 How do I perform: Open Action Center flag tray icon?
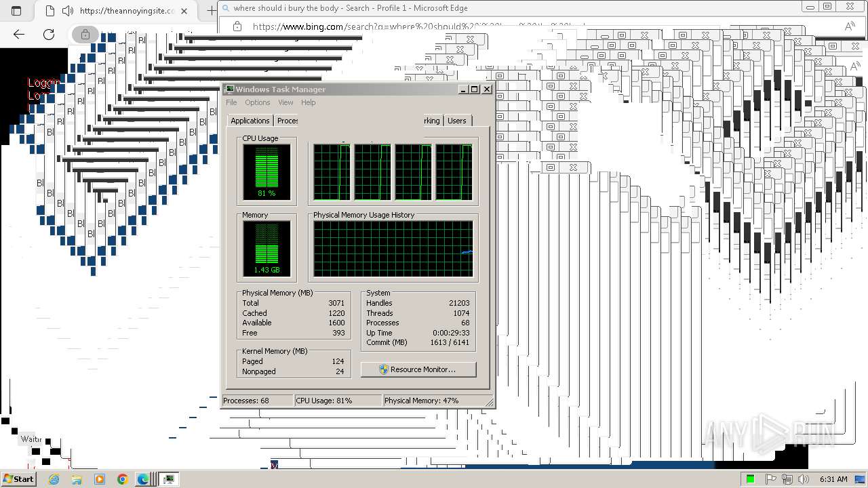[x=771, y=479]
